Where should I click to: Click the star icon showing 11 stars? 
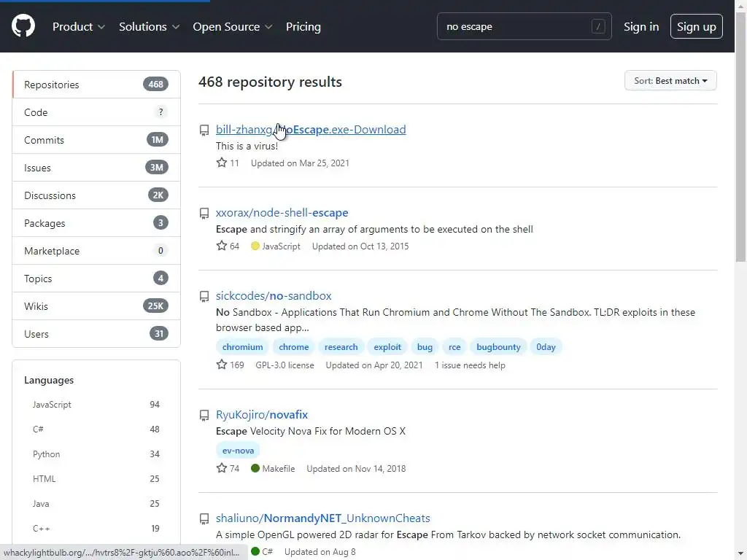[222, 163]
